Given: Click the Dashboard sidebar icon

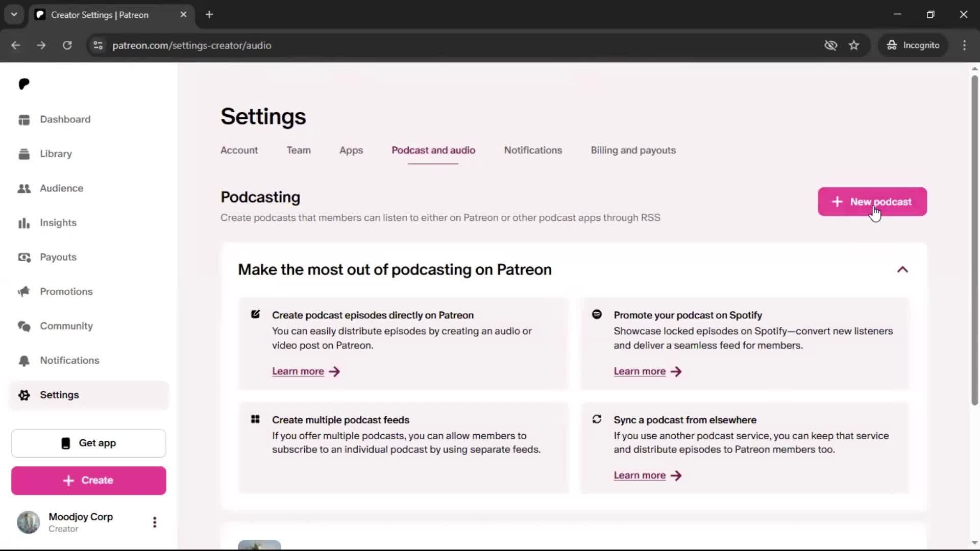Looking at the screenshot, I should pos(24,120).
